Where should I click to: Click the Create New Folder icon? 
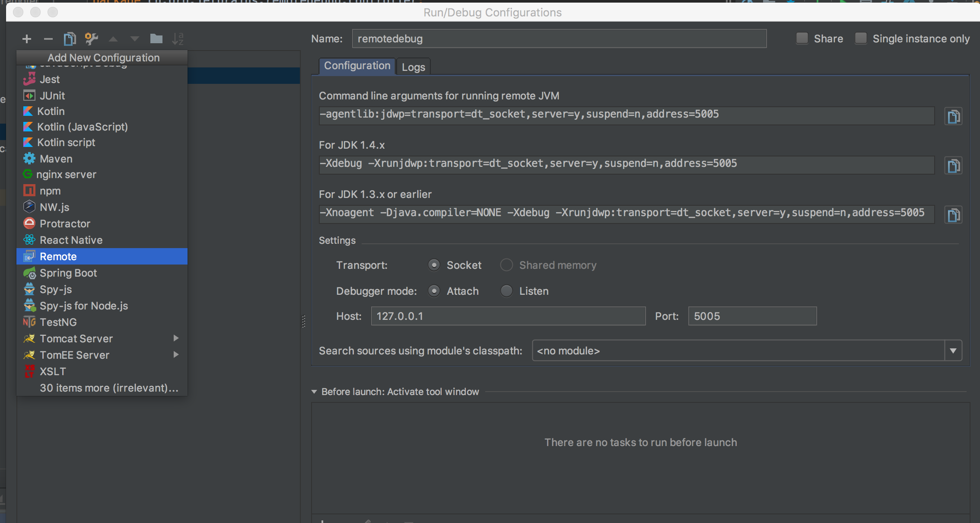[x=156, y=39]
